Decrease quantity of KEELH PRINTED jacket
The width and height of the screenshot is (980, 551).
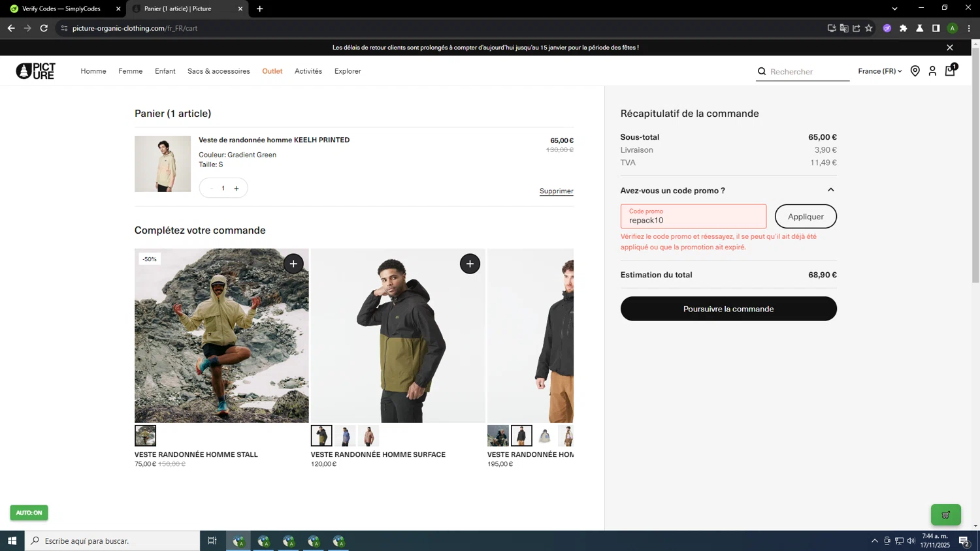211,188
